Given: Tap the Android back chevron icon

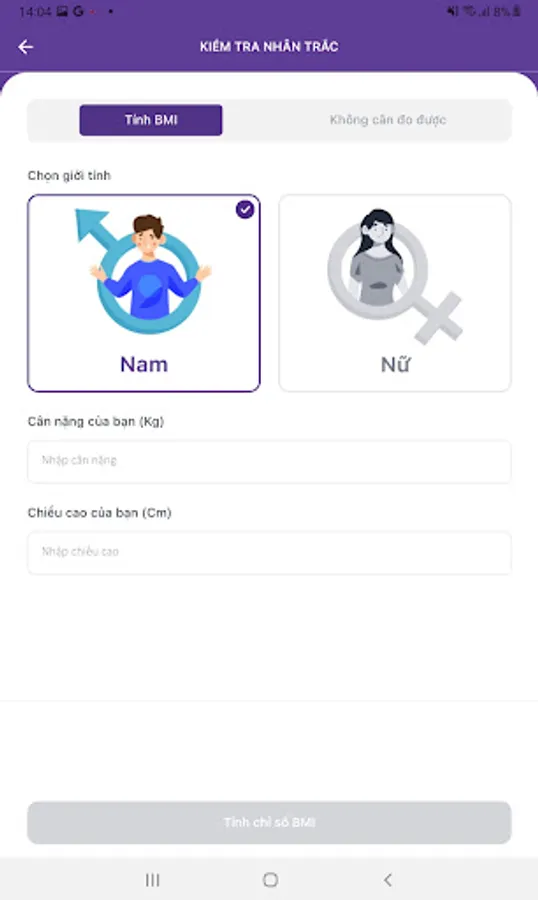Looking at the screenshot, I should [x=388, y=879].
